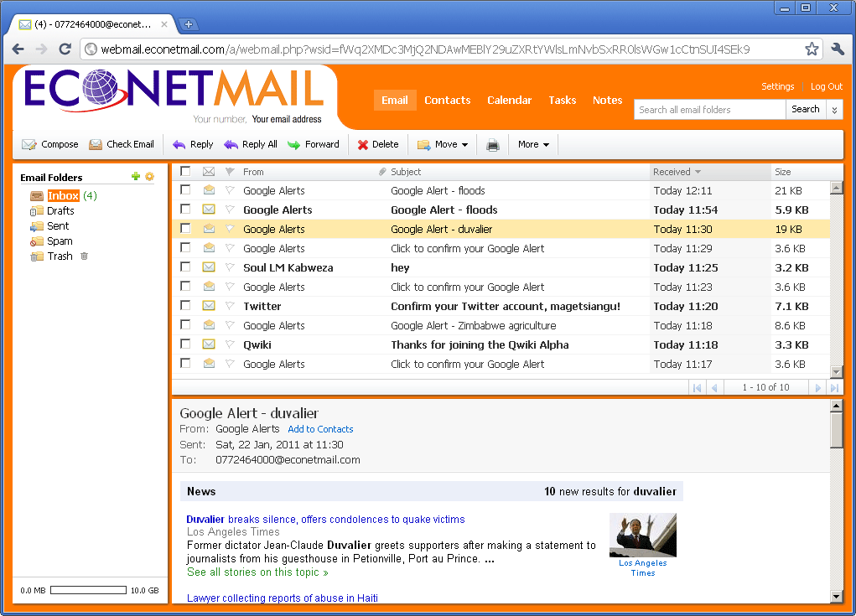Image resolution: width=856 pixels, height=616 pixels.
Task: Open the More dropdown menu
Action: click(533, 145)
